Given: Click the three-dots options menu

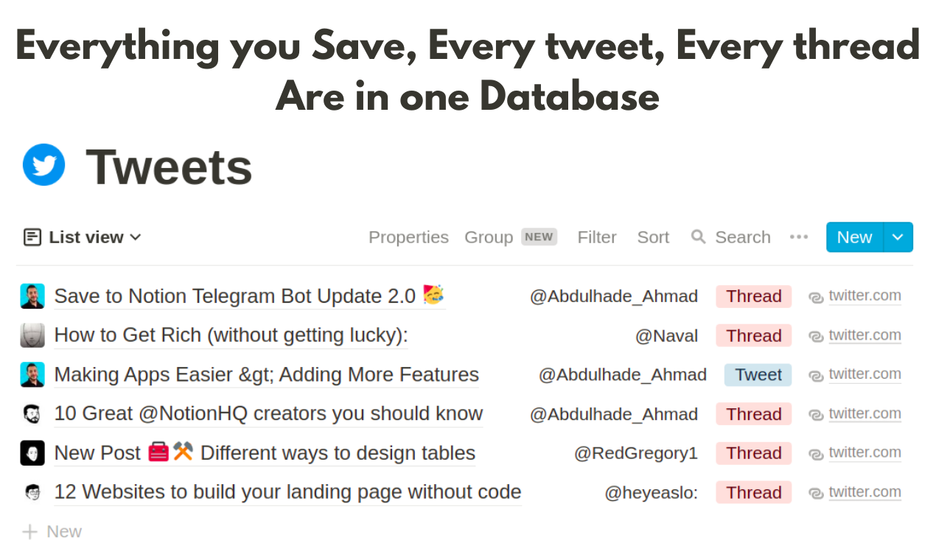Looking at the screenshot, I should pos(799,237).
